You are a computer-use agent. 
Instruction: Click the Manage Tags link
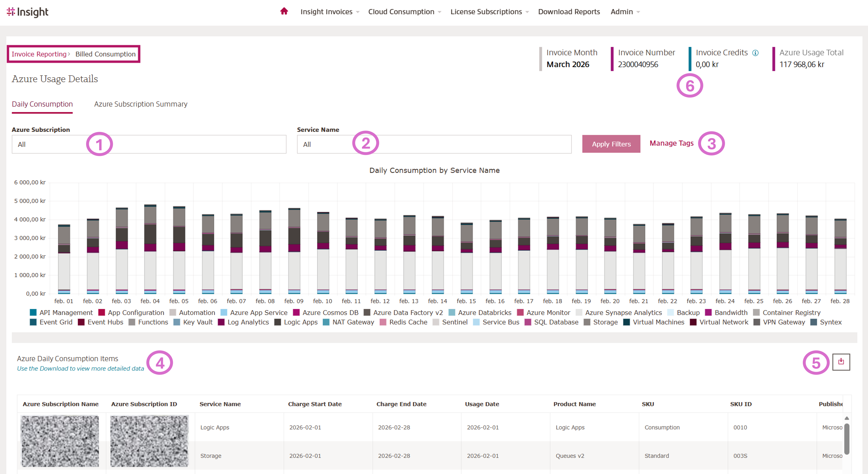671,143
